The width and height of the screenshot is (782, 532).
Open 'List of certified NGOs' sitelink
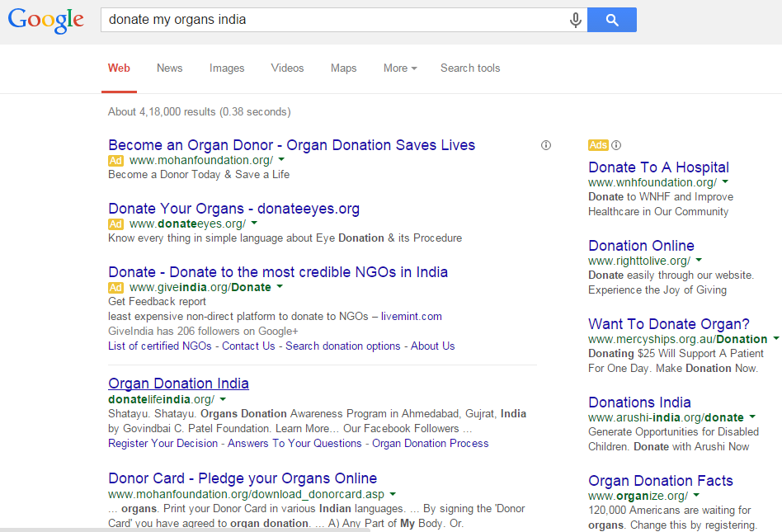coord(160,346)
